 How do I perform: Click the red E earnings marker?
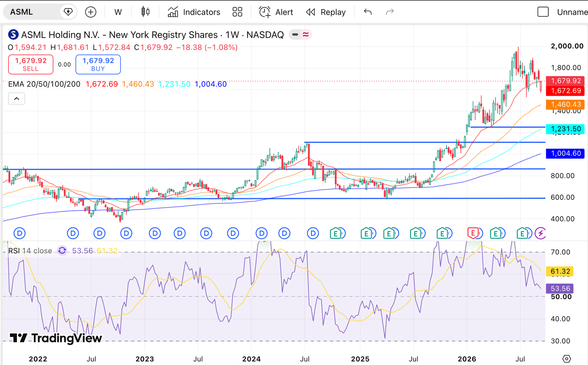click(x=473, y=233)
